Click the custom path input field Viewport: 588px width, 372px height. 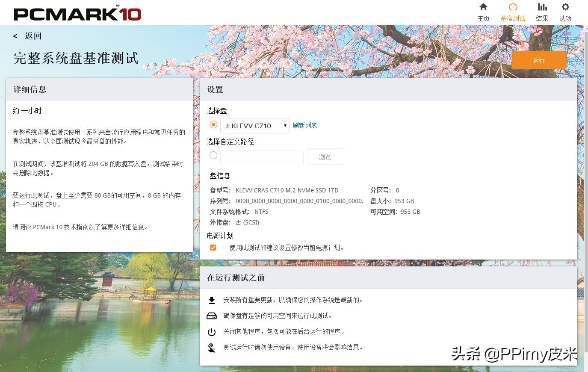[x=261, y=156]
